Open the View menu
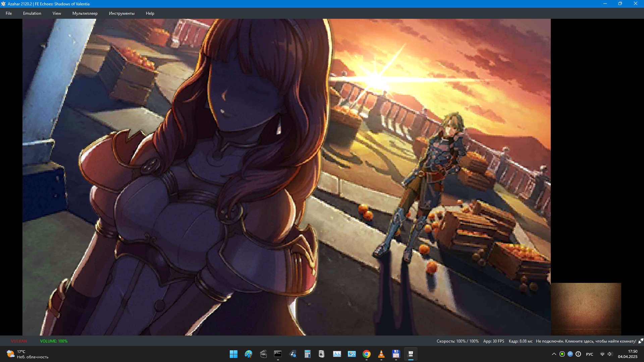 (57, 13)
